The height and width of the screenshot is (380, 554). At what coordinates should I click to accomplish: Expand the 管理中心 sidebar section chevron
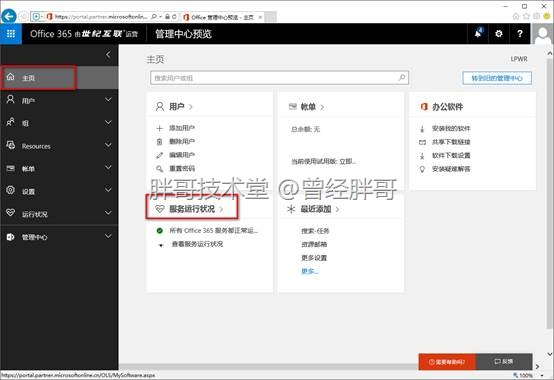click(x=108, y=236)
